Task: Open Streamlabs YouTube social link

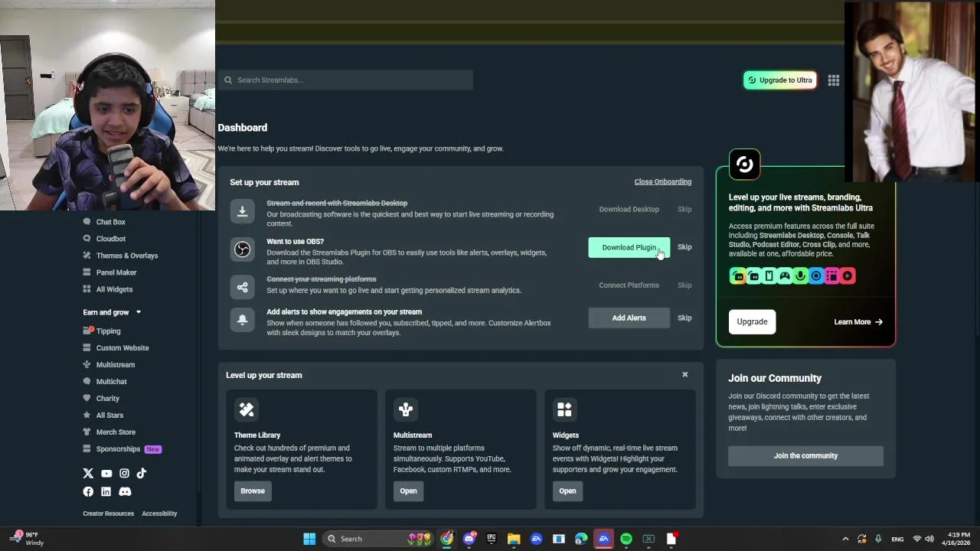Action: coord(106,474)
